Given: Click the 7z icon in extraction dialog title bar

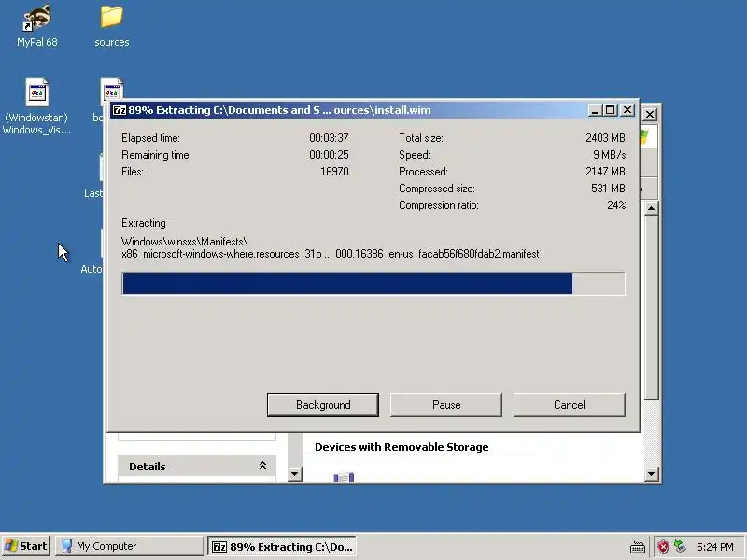Looking at the screenshot, I should (x=120, y=110).
